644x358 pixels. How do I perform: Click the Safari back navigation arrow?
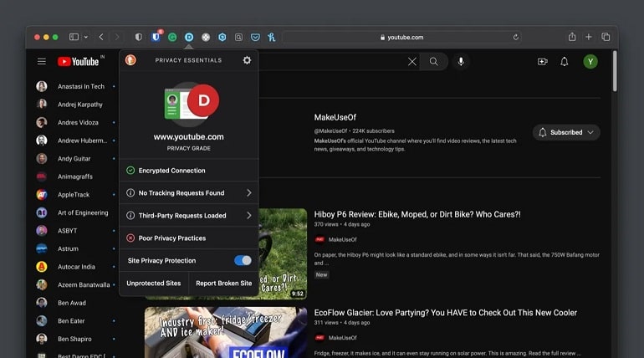[x=101, y=37]
